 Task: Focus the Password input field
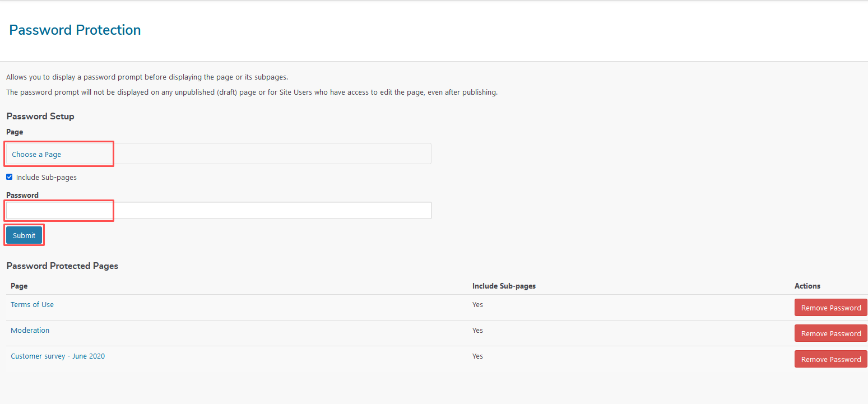point(219,210)
